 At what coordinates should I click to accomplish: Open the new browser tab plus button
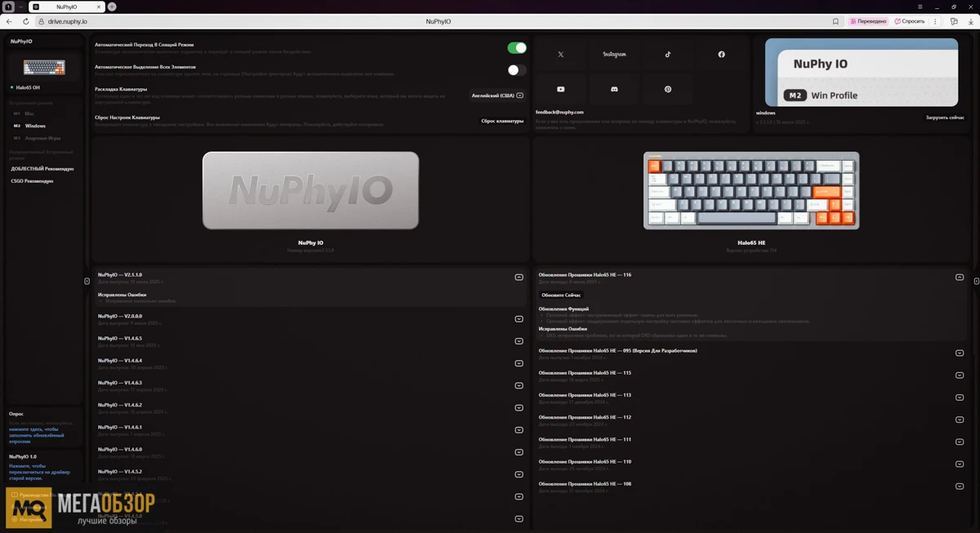click(112, 7)
